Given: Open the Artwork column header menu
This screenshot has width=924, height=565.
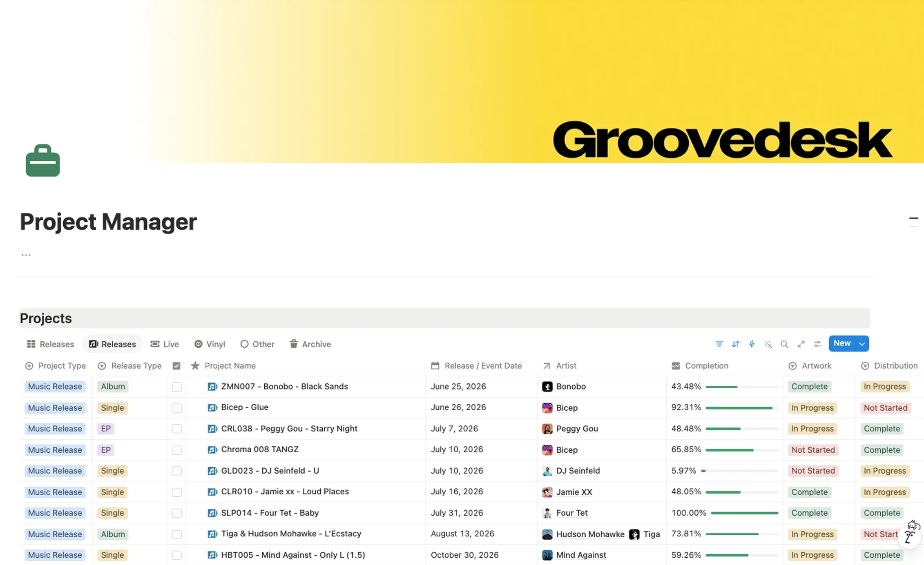Looking at the screenshot, I should pyautogui.click(x=810, y=366).
